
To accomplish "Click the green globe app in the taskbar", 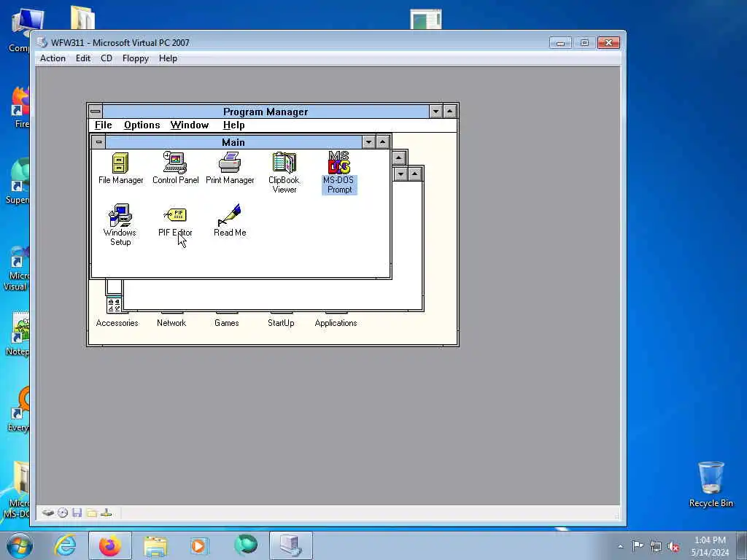I will [246, 545].
